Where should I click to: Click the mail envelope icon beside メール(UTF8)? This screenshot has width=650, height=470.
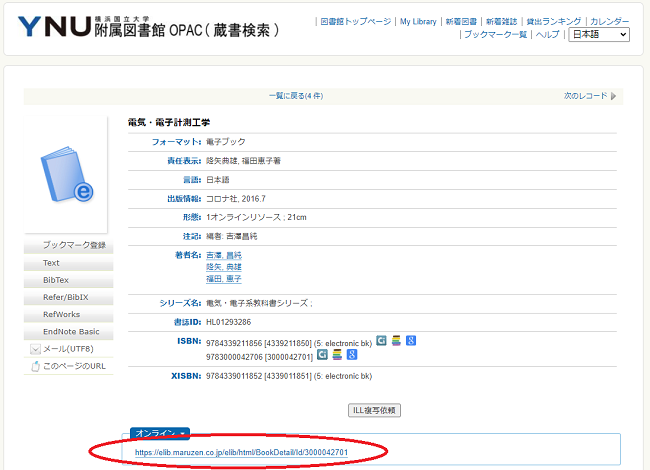pos(36,349)
